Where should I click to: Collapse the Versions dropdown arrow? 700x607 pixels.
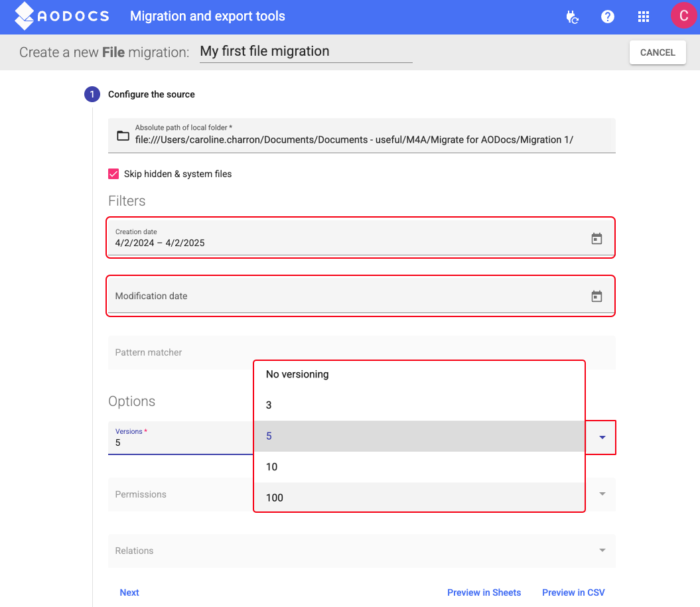click(602, 437)
